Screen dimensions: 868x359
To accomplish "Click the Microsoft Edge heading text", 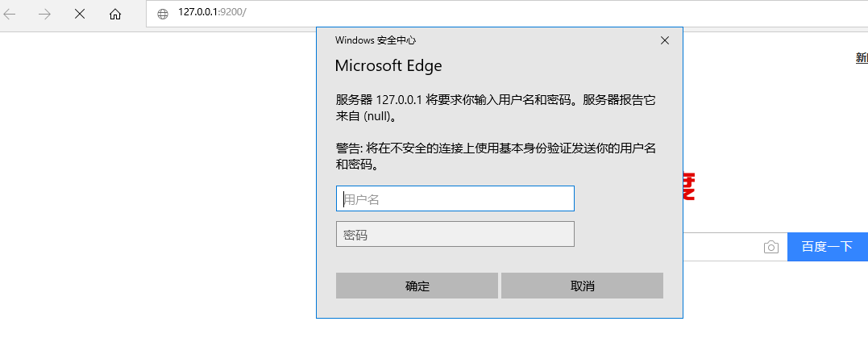I will click(388, 66).
